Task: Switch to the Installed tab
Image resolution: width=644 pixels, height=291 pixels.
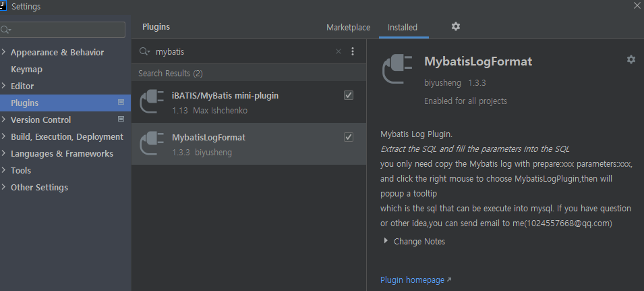Action: tap(403, 28)
